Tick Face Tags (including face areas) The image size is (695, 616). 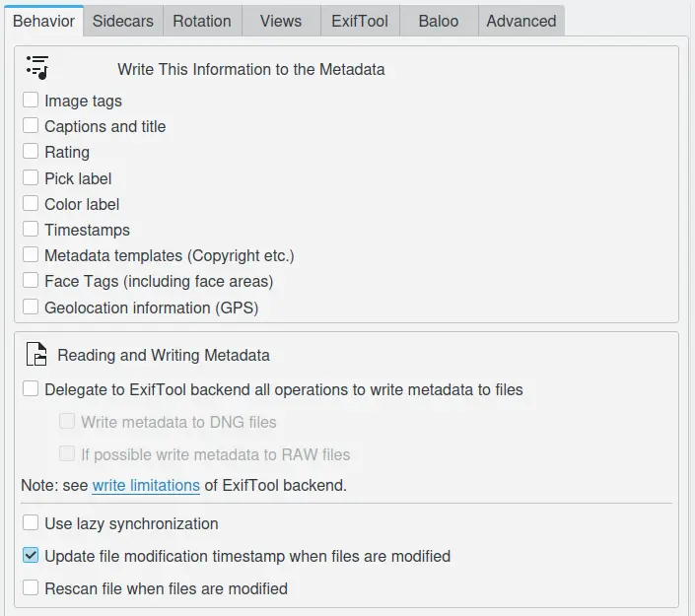click(31, 281)
